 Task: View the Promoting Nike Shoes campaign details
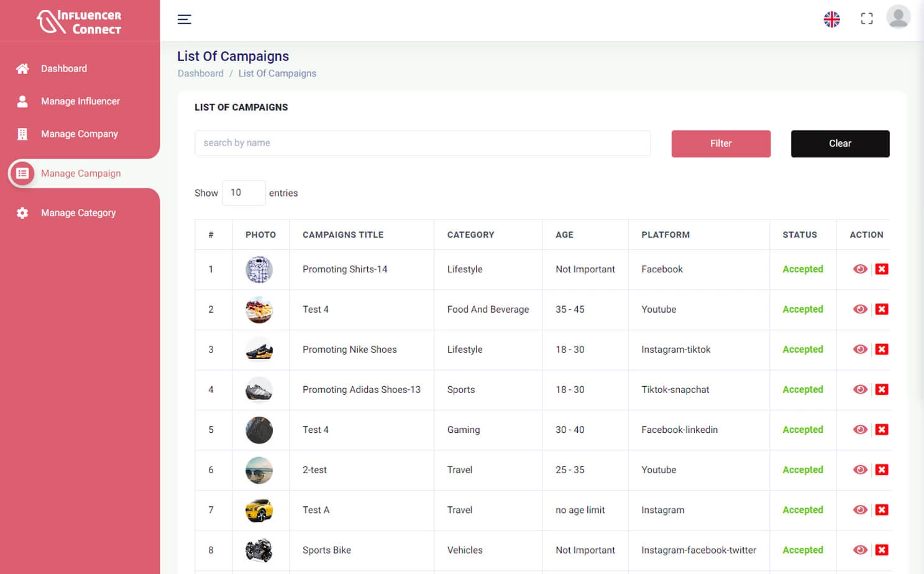click(860, 349)
